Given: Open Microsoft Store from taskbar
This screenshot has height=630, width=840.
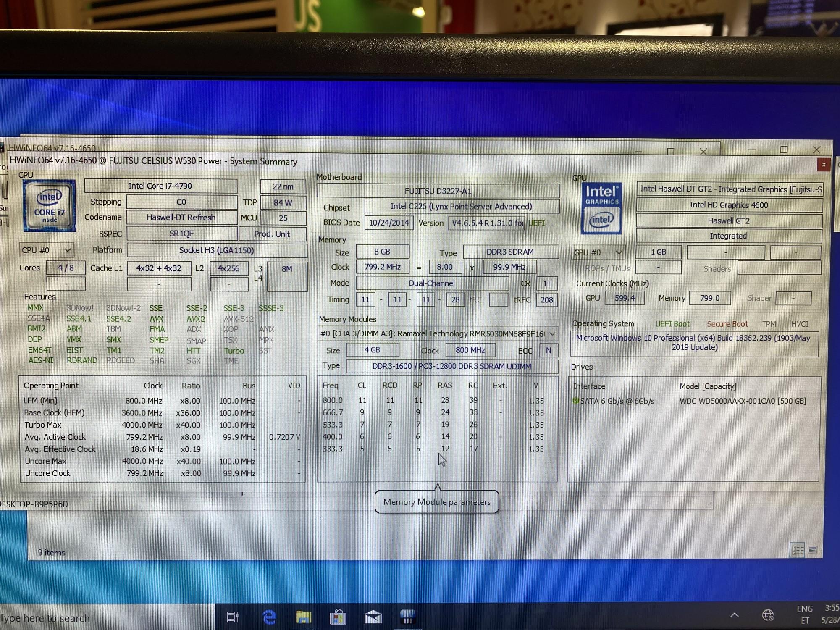Looking at the screenshot, I should [x=338, y=617].
